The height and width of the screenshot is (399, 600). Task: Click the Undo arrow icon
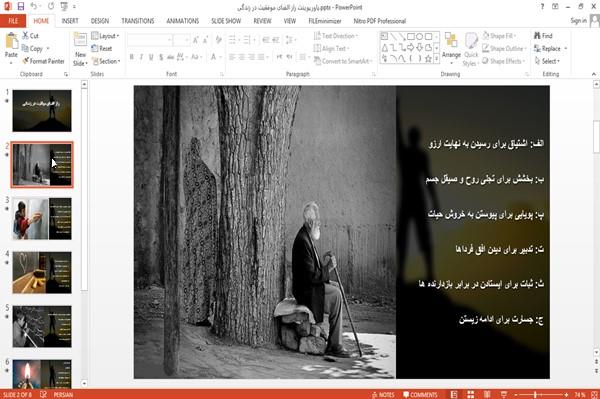tap(34, 7)
